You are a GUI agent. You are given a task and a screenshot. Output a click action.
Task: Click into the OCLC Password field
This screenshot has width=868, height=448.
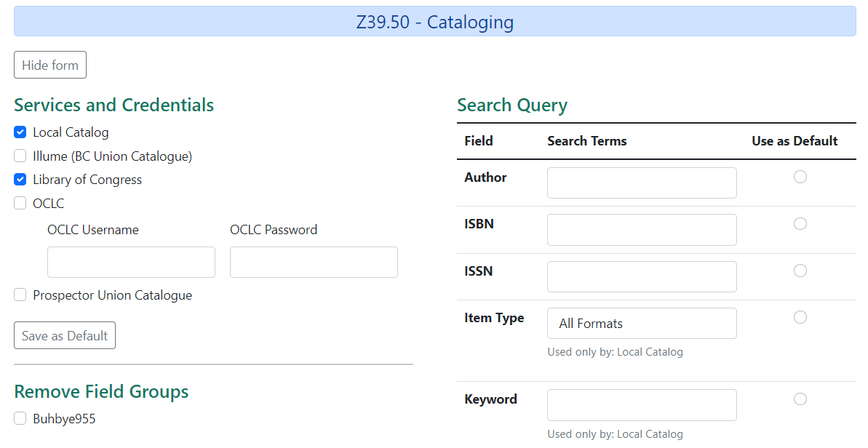(x=314, y=262)
